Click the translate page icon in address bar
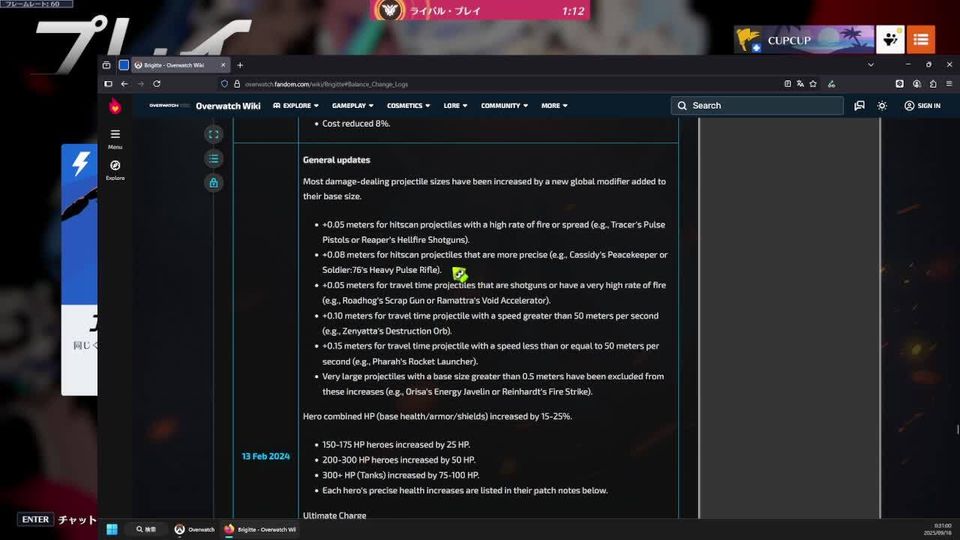960x540 pixels. click(800, 84)
